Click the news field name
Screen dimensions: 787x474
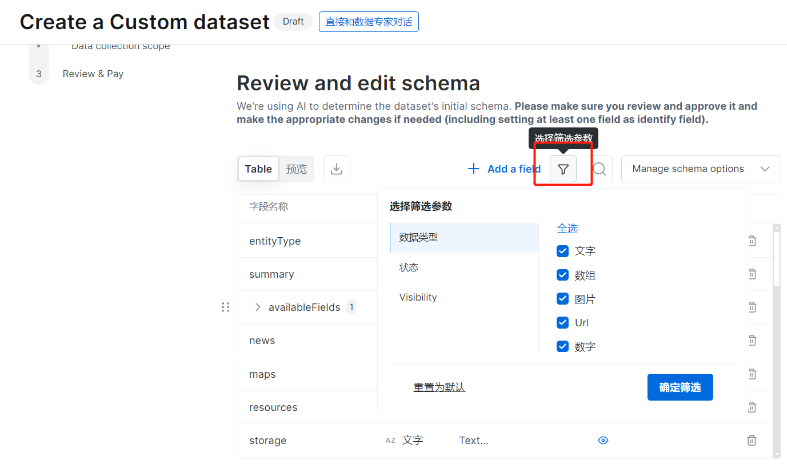pos(262,340)
